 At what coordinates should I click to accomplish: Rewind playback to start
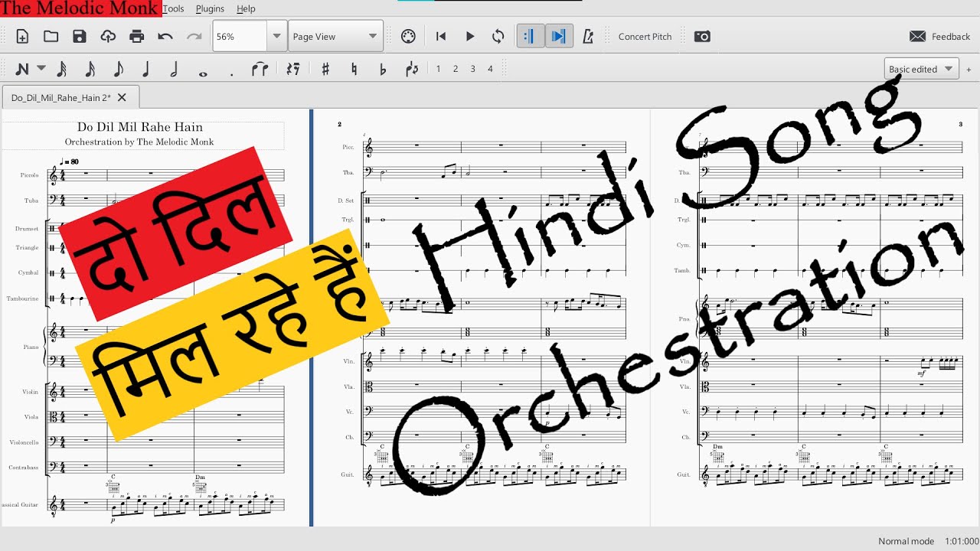pyautogui.click(x=441, y=37)
